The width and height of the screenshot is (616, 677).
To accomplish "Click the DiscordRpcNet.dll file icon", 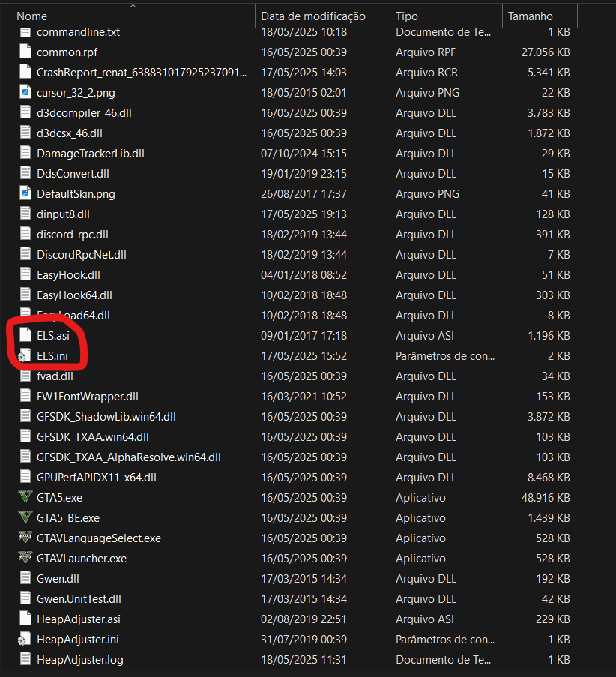I will (25, 255).
